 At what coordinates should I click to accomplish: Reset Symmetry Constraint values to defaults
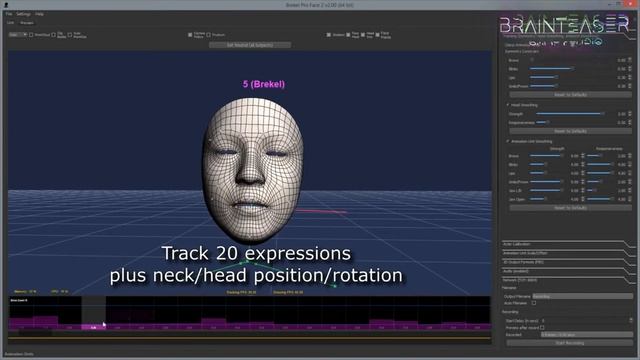point(570,95)
